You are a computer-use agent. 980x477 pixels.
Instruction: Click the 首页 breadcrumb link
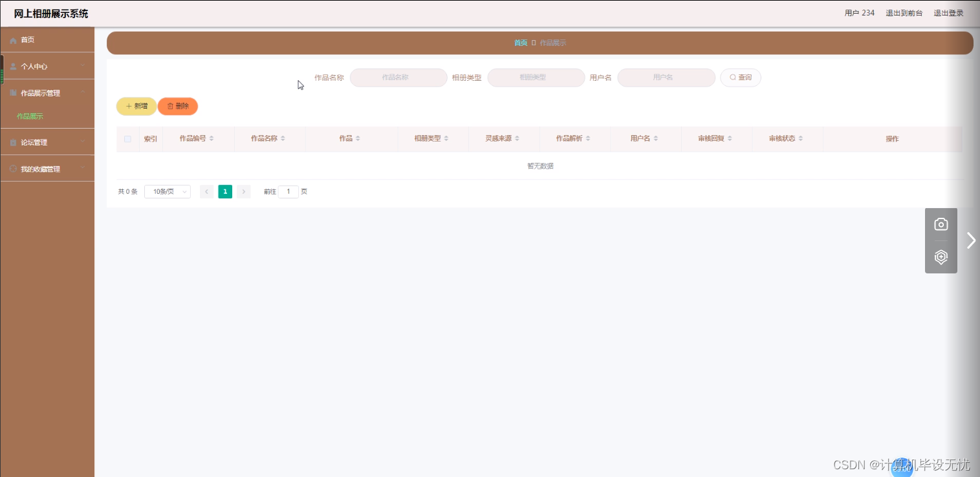pyautogui.click(x=521, y=43)
